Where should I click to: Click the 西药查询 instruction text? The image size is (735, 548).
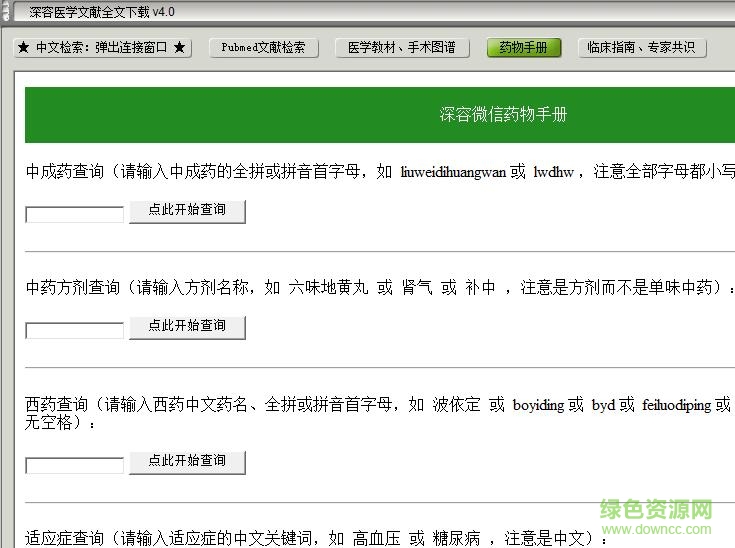(380, 413)
